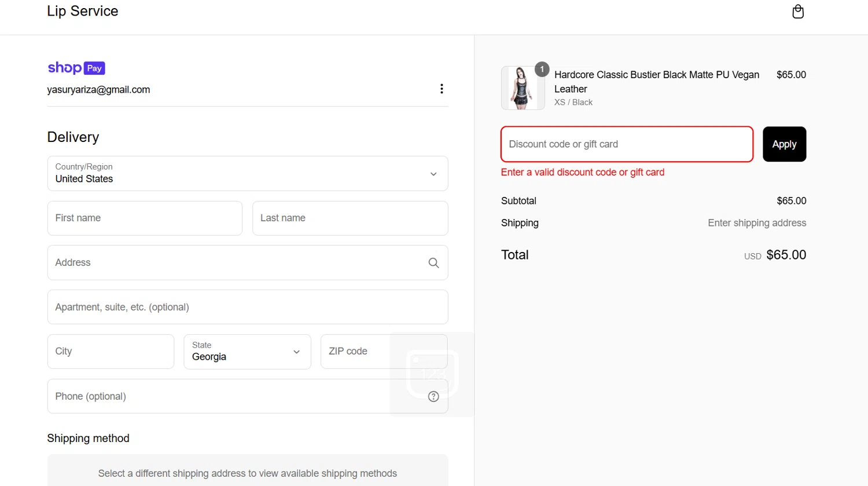868x486 pixels.
Task: Click the Delivery heading
Action: tap(73, 137)
